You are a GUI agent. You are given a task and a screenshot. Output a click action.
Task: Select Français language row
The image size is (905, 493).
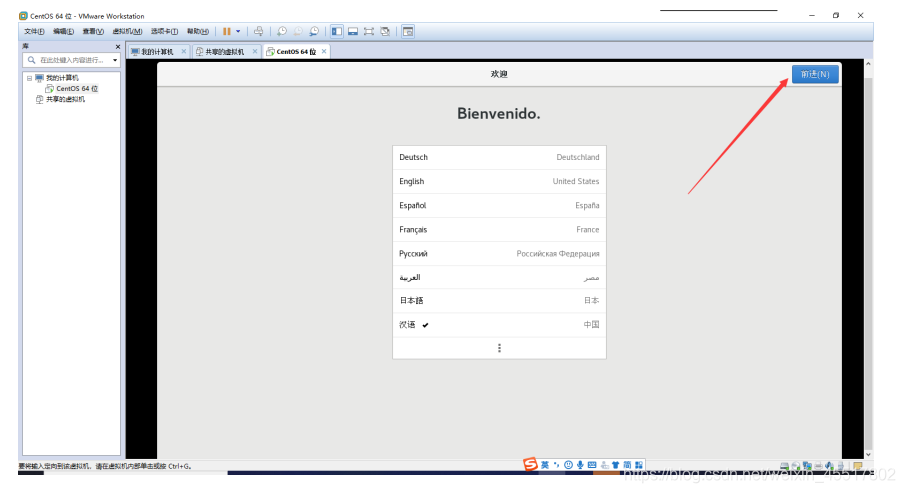[499, 230]
